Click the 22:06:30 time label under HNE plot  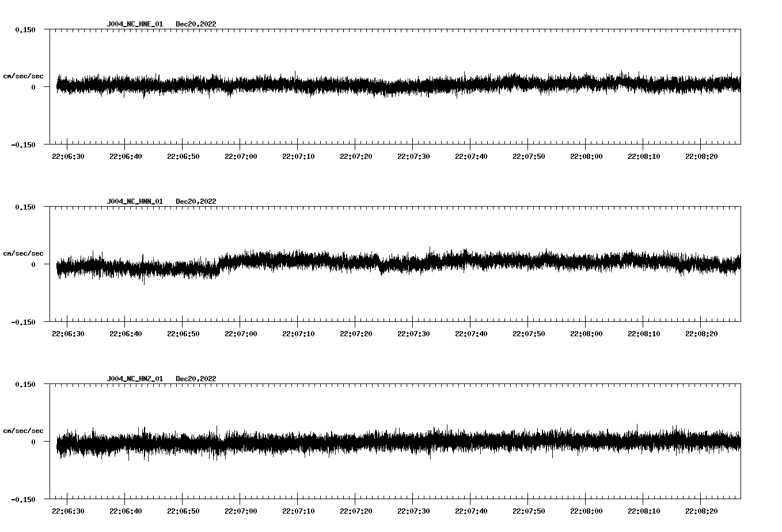pos(68,157)
